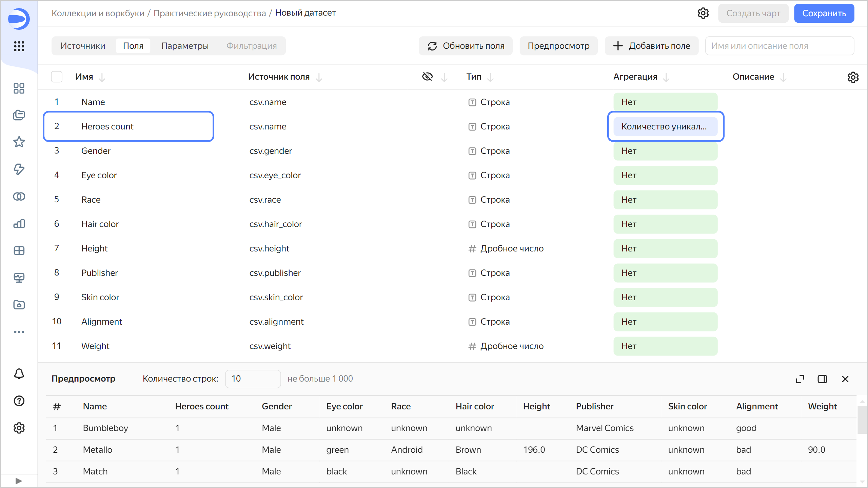
Task: Click the field name search input
Action: click(x=779, y=46)
